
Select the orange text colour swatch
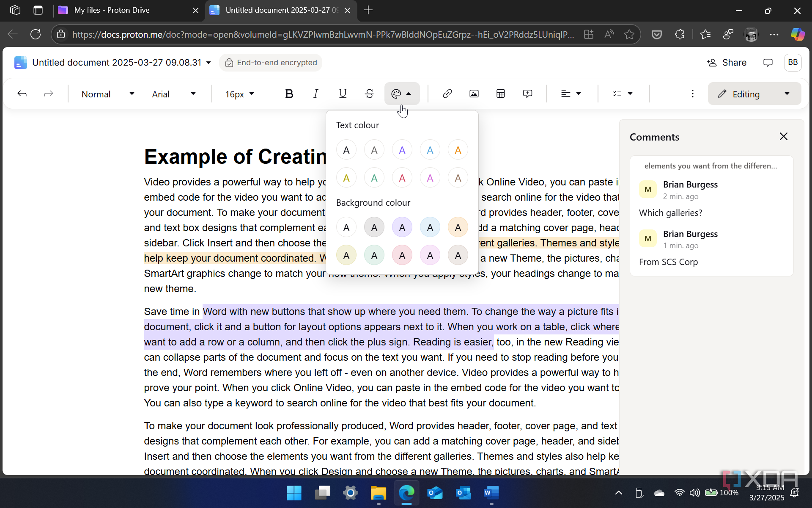point(458,150)
